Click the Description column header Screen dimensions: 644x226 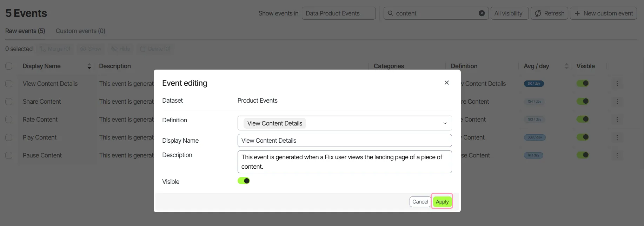115,66
